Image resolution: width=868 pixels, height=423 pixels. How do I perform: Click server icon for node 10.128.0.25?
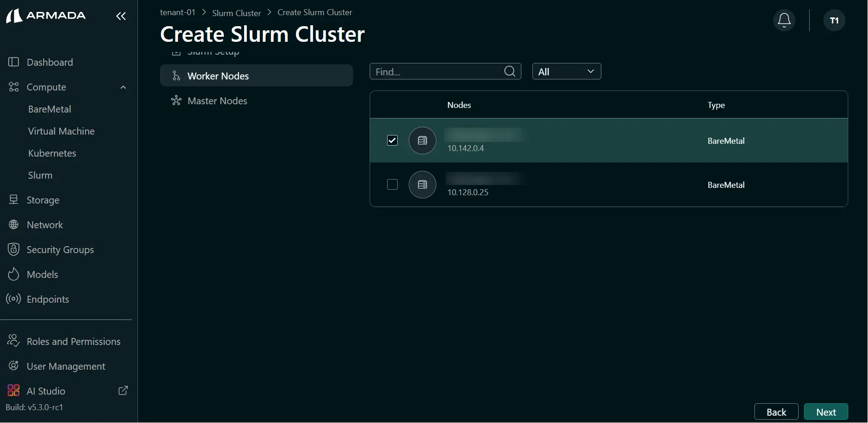click(x=423, y=185)
